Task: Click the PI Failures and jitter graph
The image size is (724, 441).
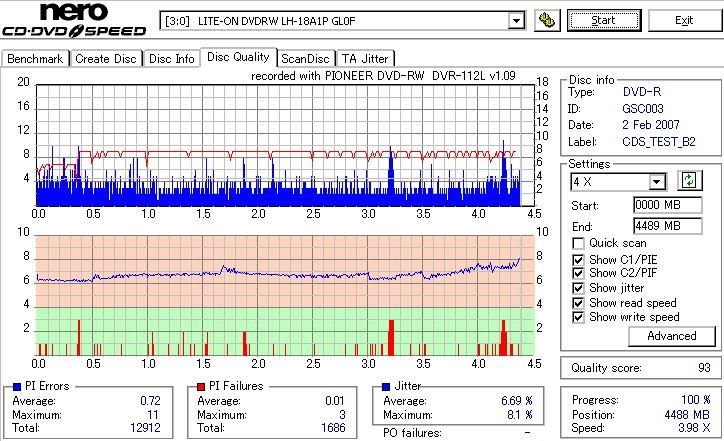Action: click(285, 296)
